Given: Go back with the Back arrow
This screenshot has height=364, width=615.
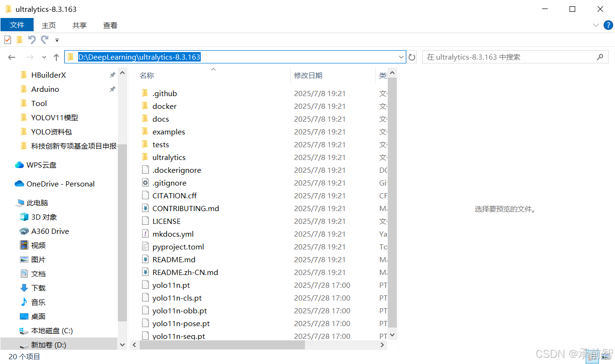Looking at the screenshot, I should (x=12, y=57).
